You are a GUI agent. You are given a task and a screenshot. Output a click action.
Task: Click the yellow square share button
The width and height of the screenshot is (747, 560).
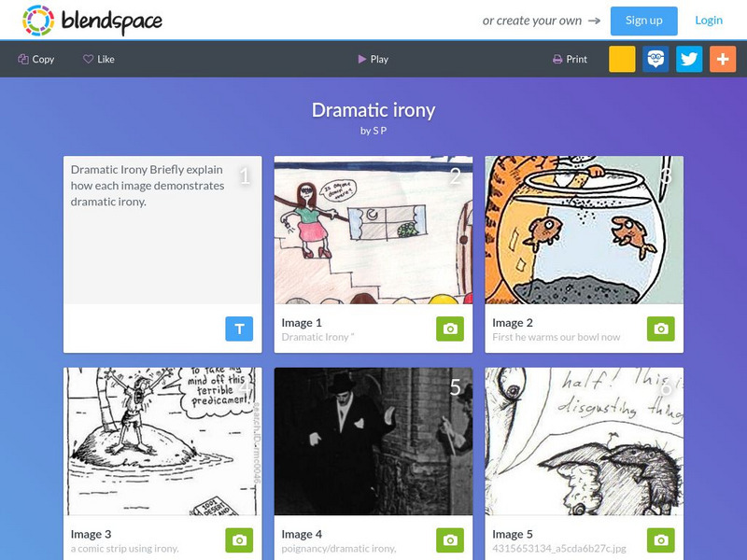coord(622,59)
